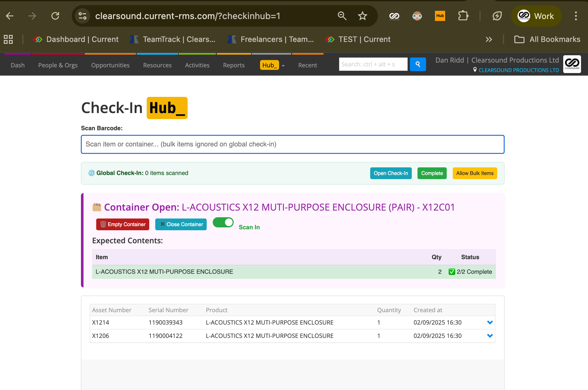Image resolution: width=588 pixels, height=390 pixels.
Task: Open the apps grid in bookmarks bar
Action: pyautogui.click(x=8, y=39)
